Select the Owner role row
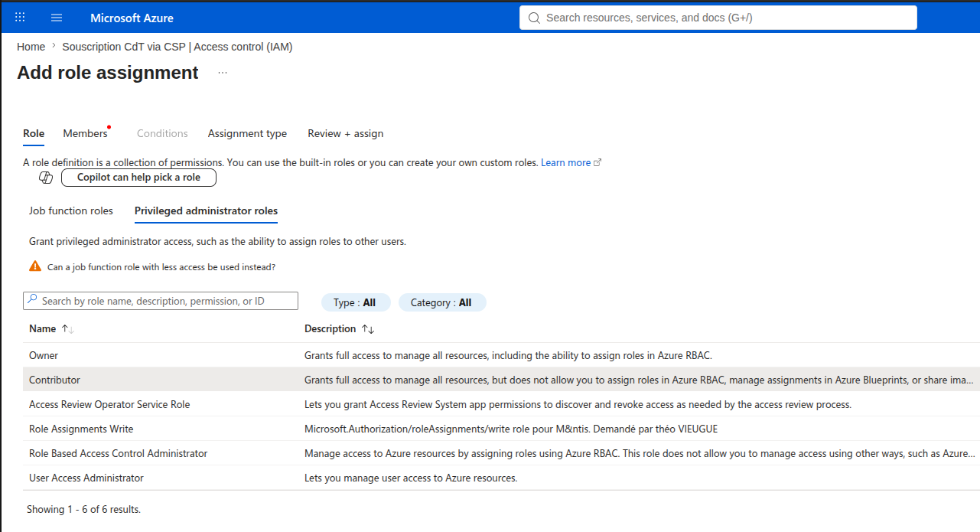The width and height of the screenshot is (980, 532). (501, 355)
